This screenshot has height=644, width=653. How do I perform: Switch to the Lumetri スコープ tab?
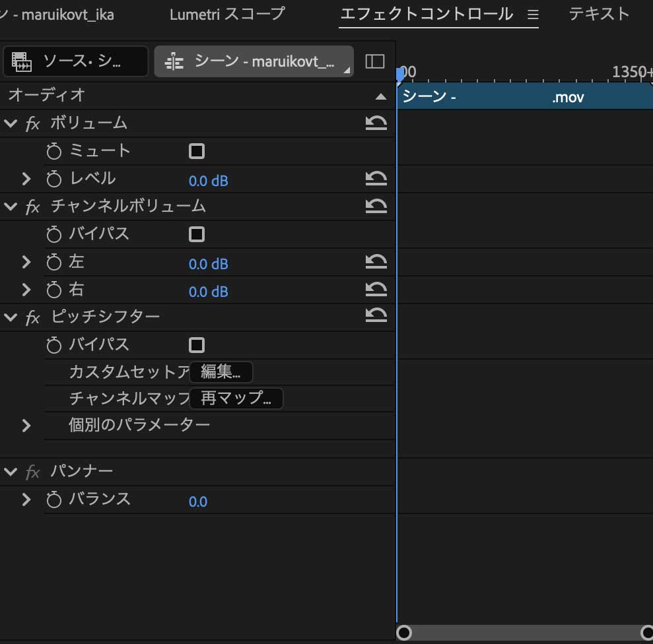click(228, 13)
